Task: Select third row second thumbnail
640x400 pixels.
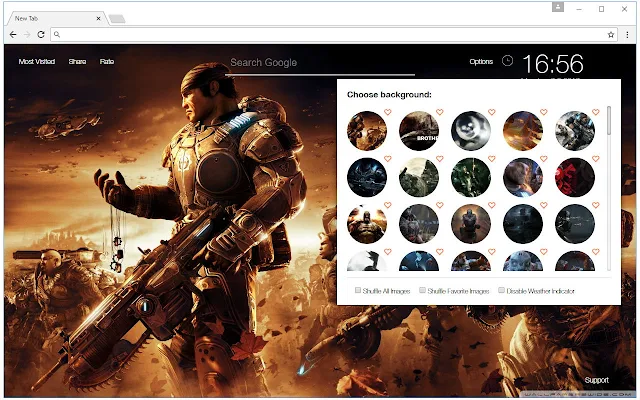Action: [419, 224]
